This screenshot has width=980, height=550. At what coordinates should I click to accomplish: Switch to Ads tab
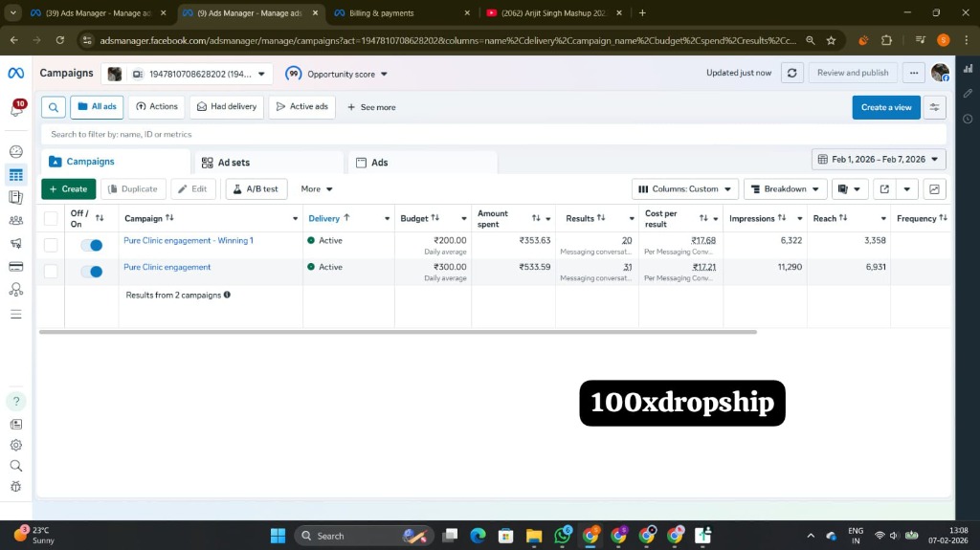click(422, 163)
